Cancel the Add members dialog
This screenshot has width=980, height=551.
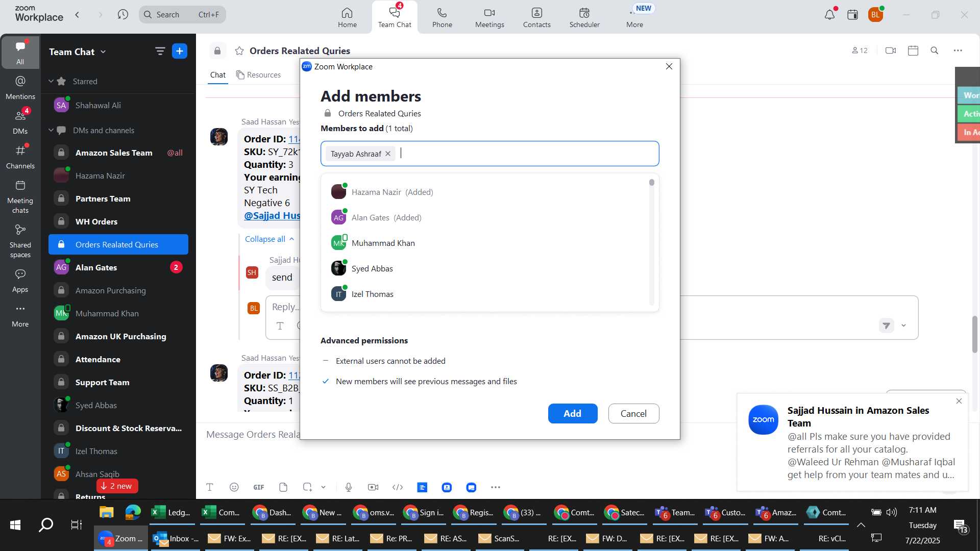point(633,413)
